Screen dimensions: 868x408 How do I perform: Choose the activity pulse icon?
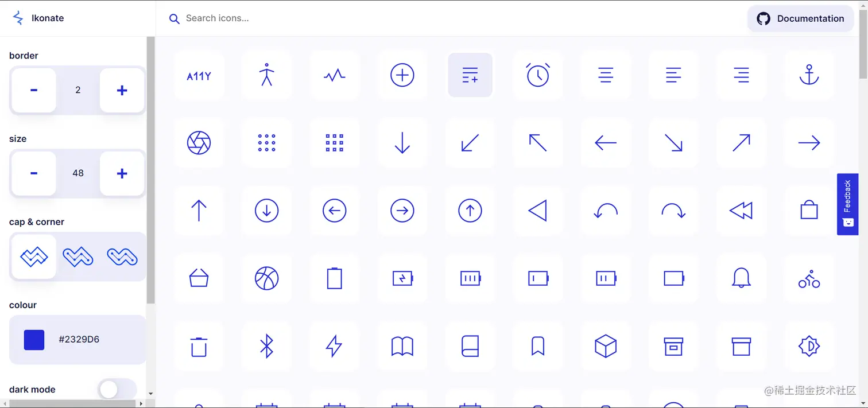(x=334, y=75)
